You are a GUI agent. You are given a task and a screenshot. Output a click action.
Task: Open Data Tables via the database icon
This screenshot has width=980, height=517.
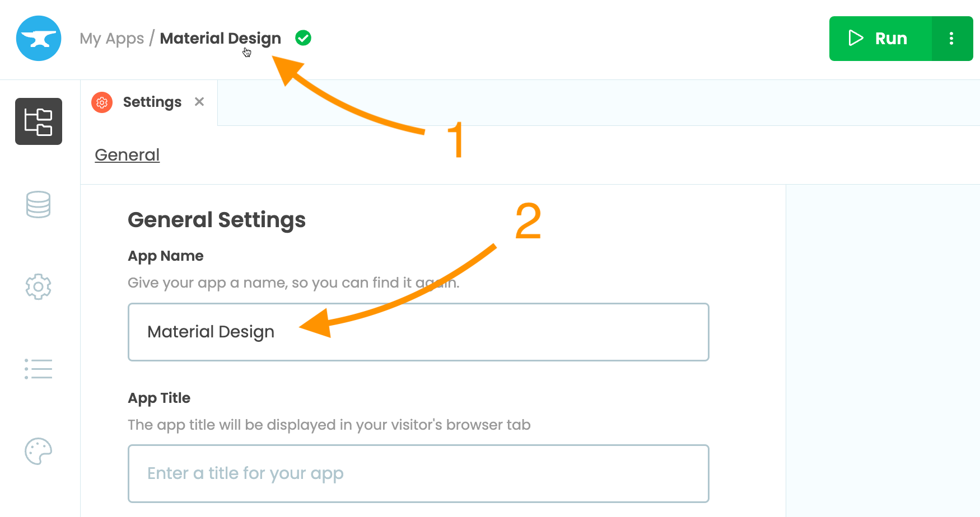pyautogui.click(x=38, y=205)
